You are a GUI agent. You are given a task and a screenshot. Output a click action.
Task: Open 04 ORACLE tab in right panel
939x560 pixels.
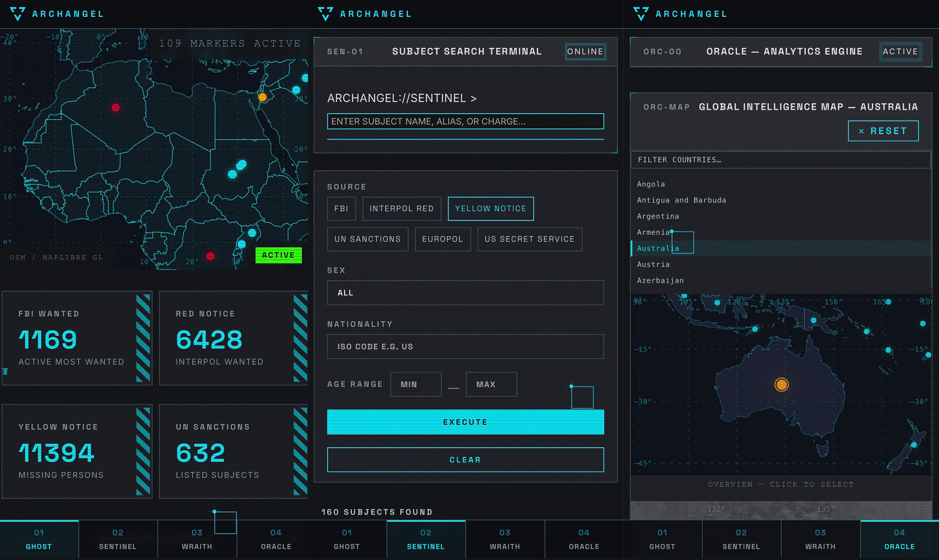pos(899,540)
